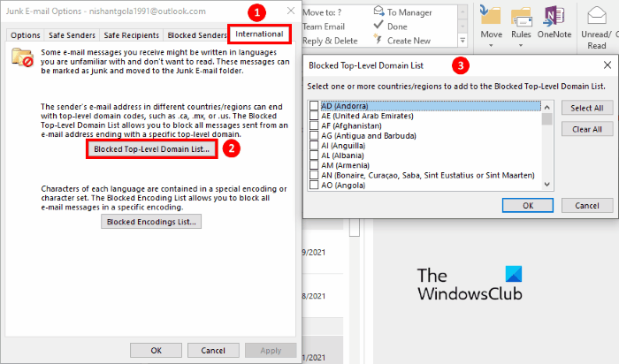619x364 pixels.
Task: Select the Reply & Delete quick step
Action: click(330, 41)
